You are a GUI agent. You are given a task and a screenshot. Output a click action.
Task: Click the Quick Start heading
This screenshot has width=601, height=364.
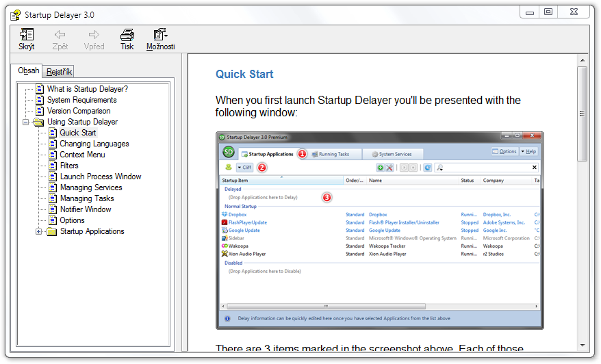click(x=244, y=74)
